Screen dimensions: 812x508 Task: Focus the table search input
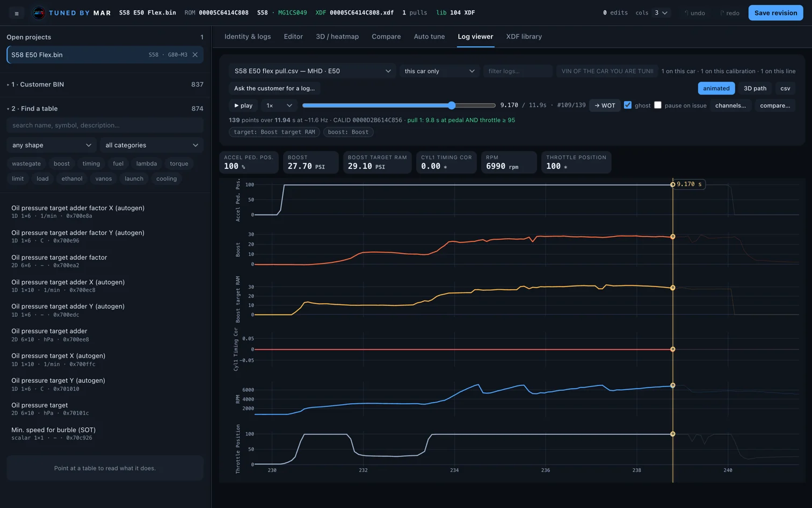point(105,125)
